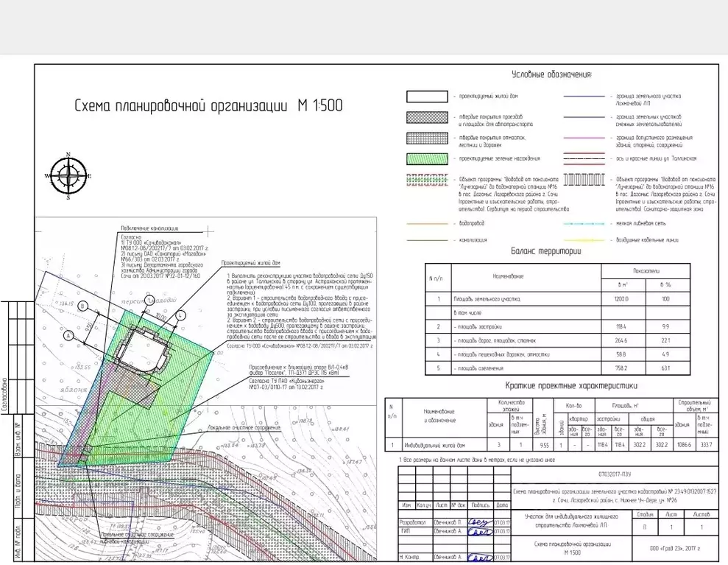Viewport: 728px width, 565px height.
Task: Click circled marker A on the plan
Action: point(68,335)
